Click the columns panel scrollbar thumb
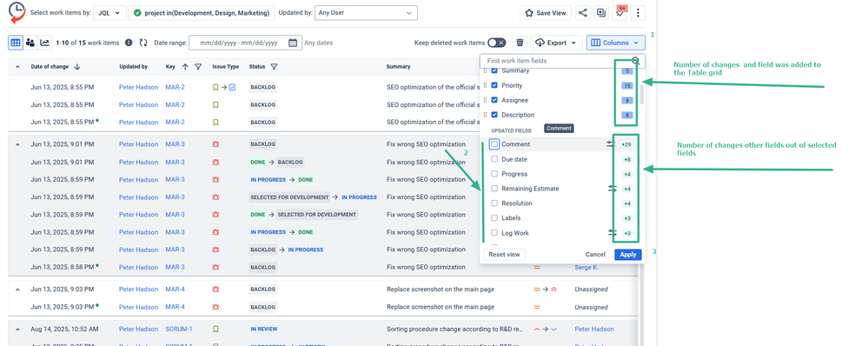This screenshot has height=346, width=868. coord(642,94)
